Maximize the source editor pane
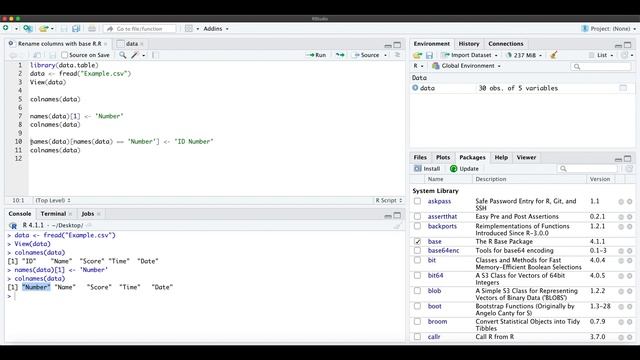640x360 pixels. (397, 44)
